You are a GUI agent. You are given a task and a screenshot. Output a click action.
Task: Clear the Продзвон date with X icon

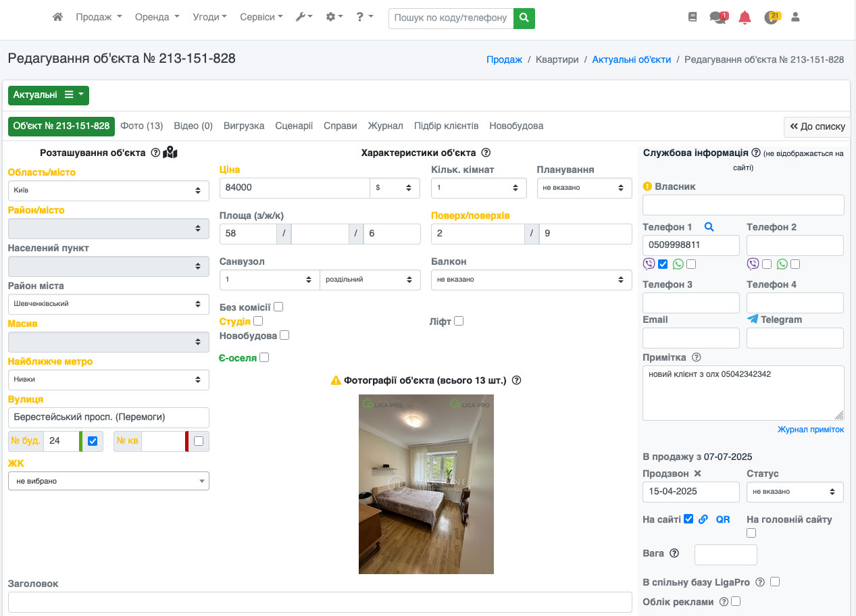pyautogui.click(x=698, y=473)
